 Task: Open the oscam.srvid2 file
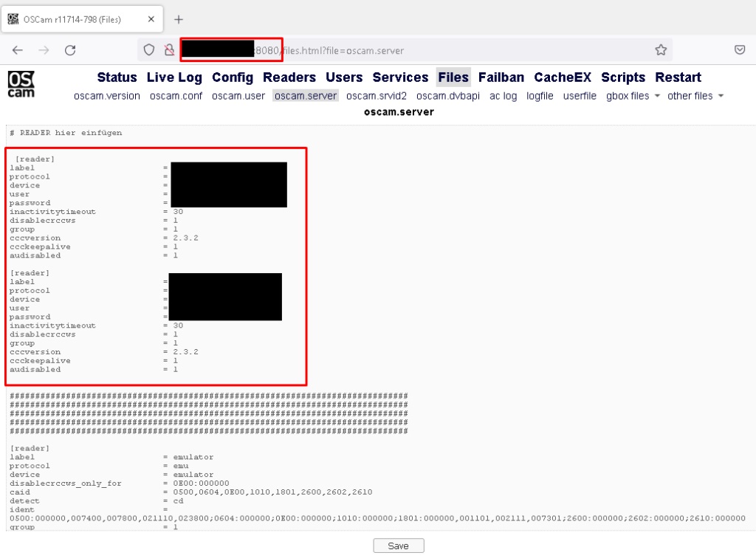(x=377, y=96)
